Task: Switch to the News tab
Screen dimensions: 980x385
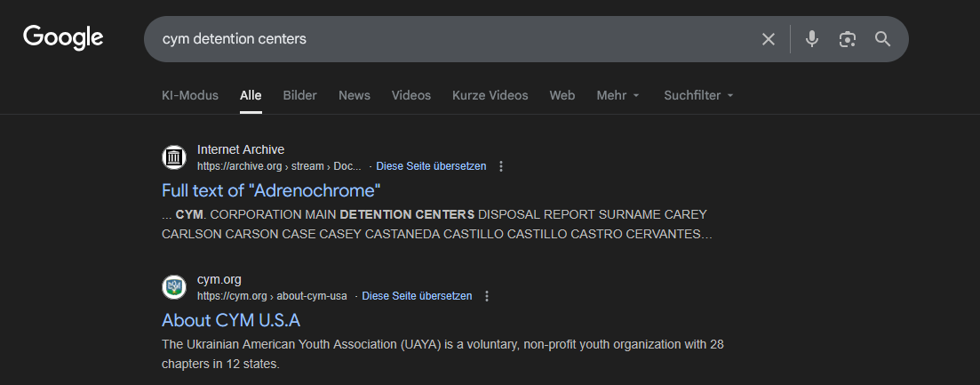Action: (355, 95)
